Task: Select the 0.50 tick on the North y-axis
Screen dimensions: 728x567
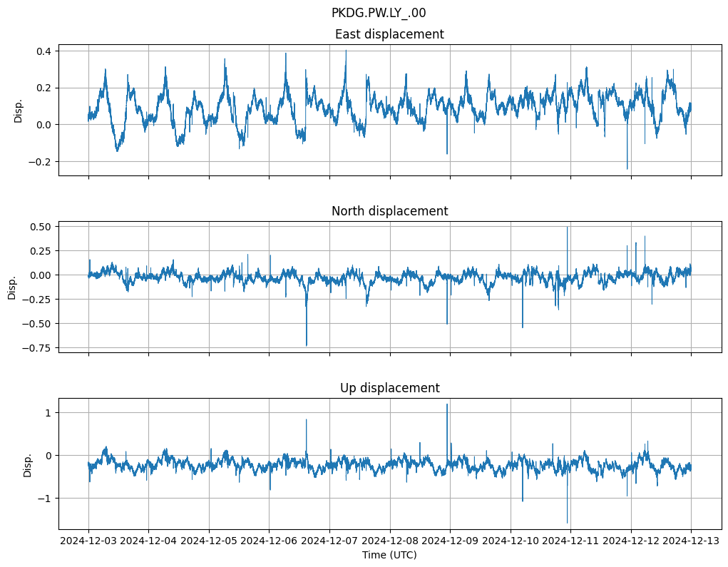Action: point(40,227)
